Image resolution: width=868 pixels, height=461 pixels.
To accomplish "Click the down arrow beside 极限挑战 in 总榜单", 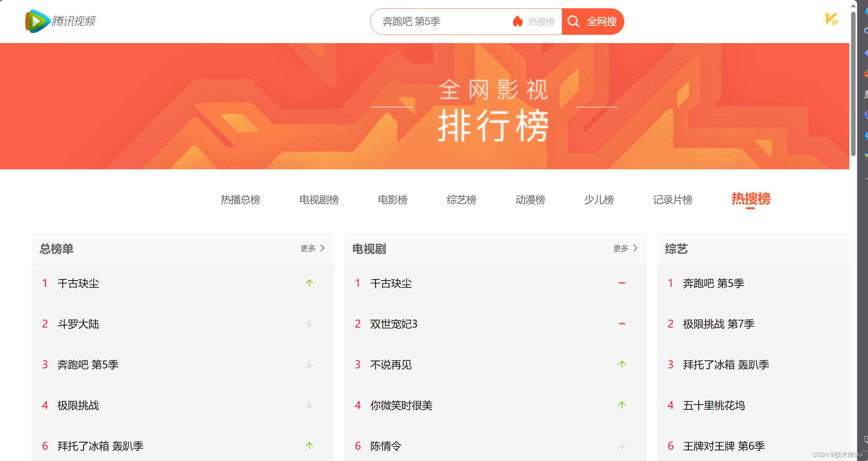I will pos(309,405).
